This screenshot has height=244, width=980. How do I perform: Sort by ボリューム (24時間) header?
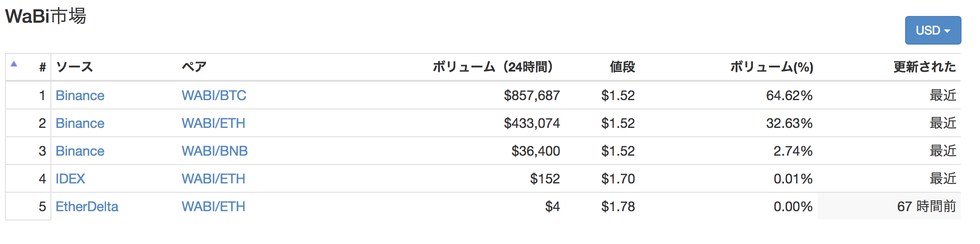(x=493, y=67)
